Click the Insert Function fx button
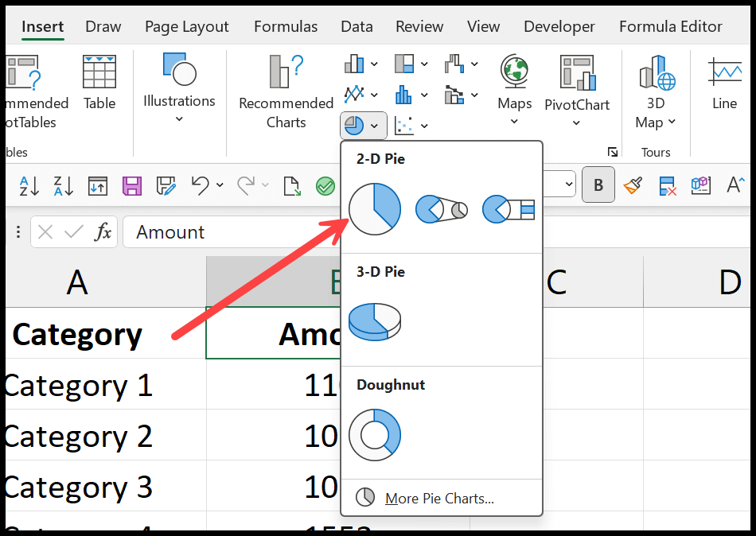The width and height of the screenshot is (756, 536). pos(103,232)
